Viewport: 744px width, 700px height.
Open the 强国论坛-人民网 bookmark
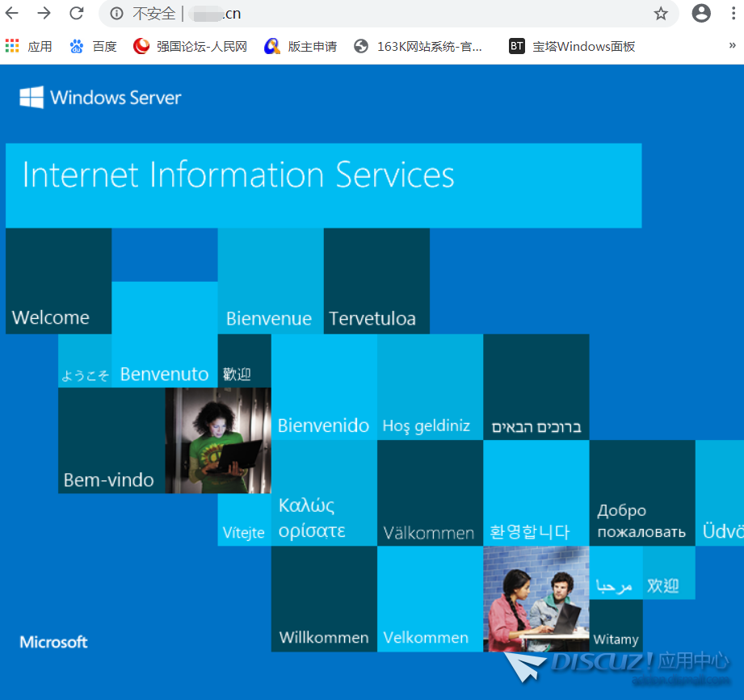(x=191, y=46)
